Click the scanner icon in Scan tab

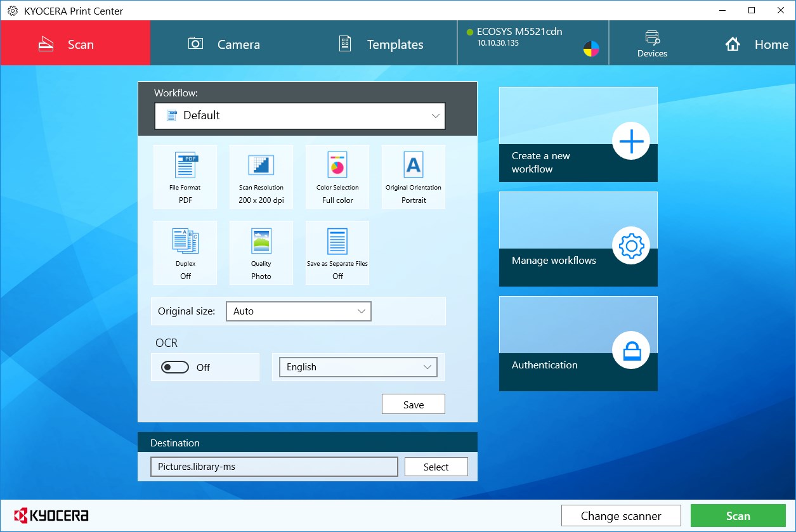pos(46,44)
